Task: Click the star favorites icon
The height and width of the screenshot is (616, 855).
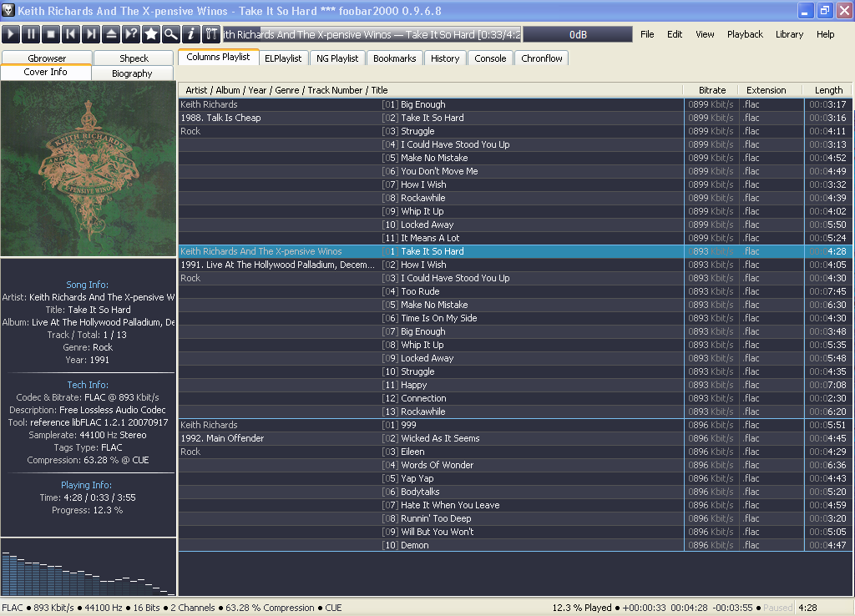Action: point(151,34)
